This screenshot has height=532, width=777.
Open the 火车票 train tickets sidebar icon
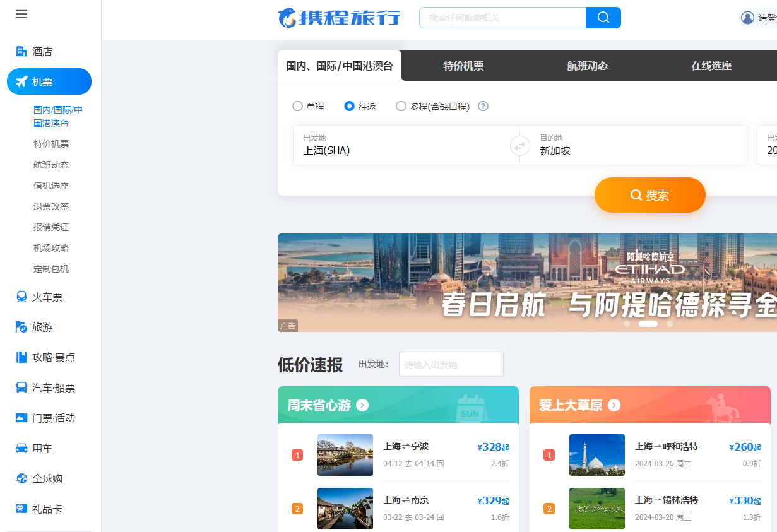(21, 297)
